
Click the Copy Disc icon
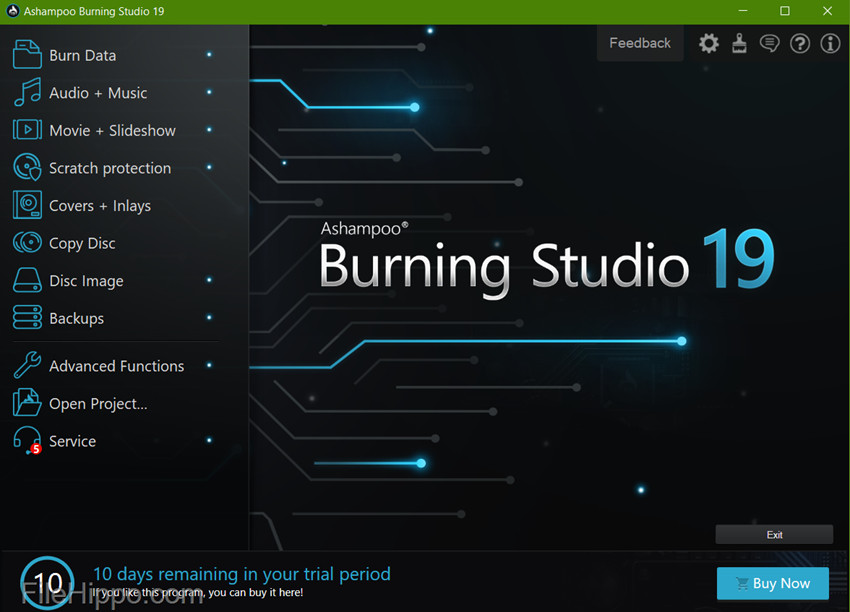coord(26,243)
